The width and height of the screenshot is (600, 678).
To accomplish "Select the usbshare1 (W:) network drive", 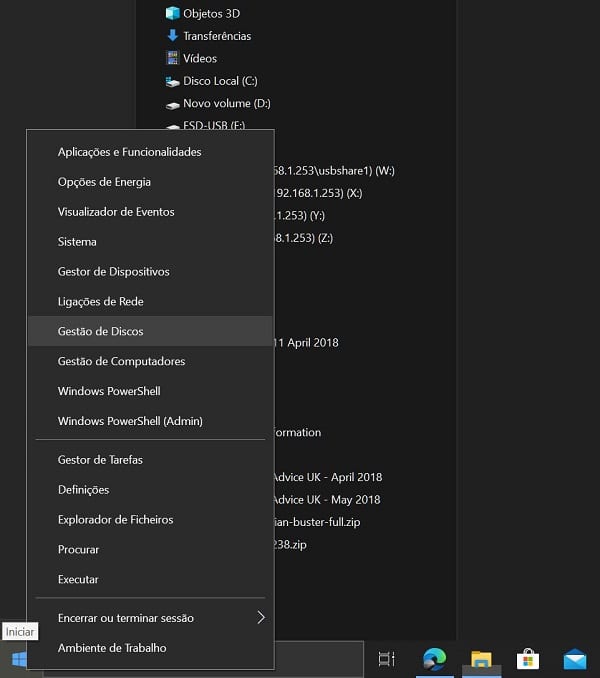I will click(335, 171).
